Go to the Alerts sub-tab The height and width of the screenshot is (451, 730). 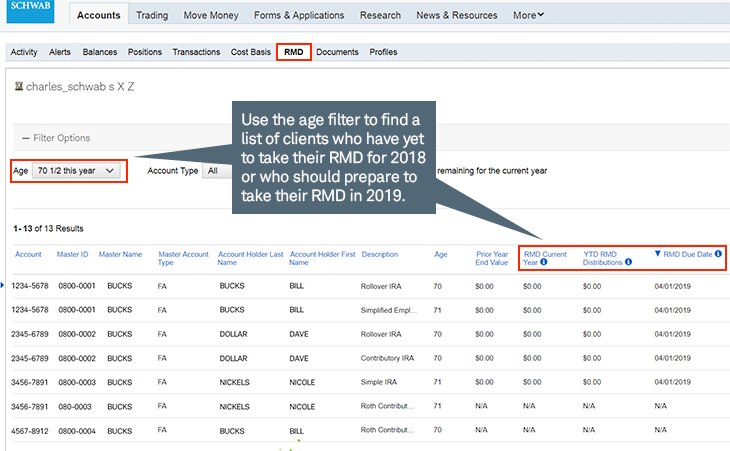point(60,52)
